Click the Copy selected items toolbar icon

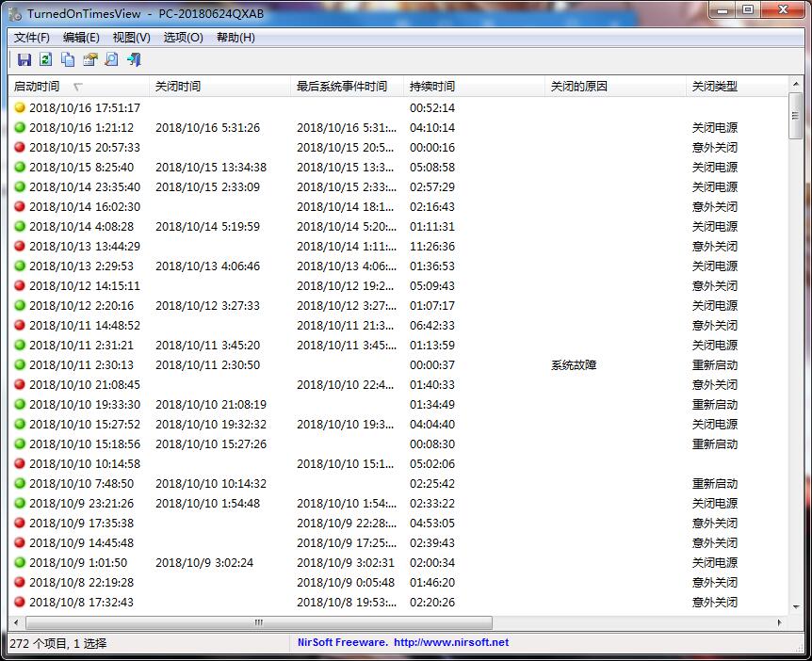68,60
